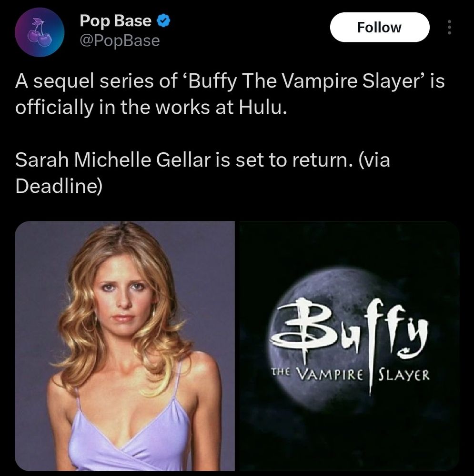Click the '(via' text at end of second paragraph

tap(374, 160)
